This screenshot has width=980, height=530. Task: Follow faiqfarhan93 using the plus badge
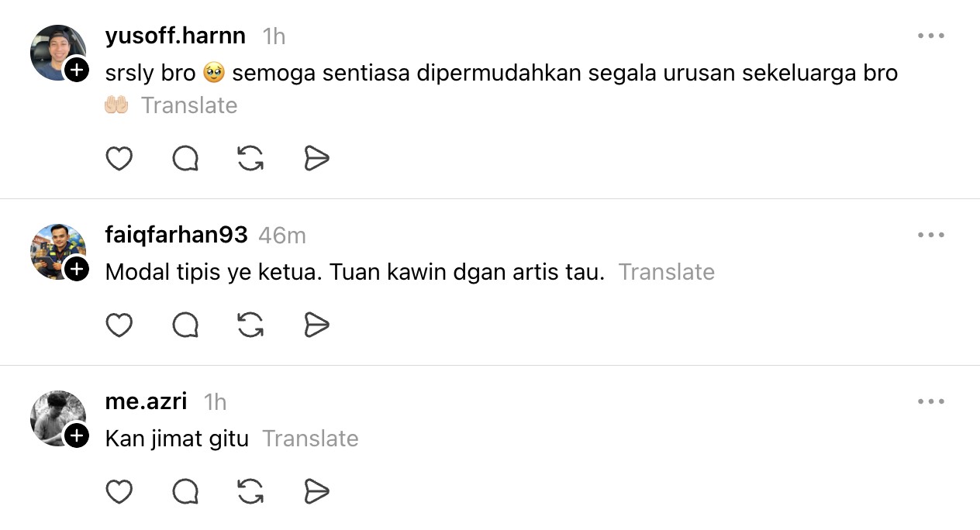76,270
